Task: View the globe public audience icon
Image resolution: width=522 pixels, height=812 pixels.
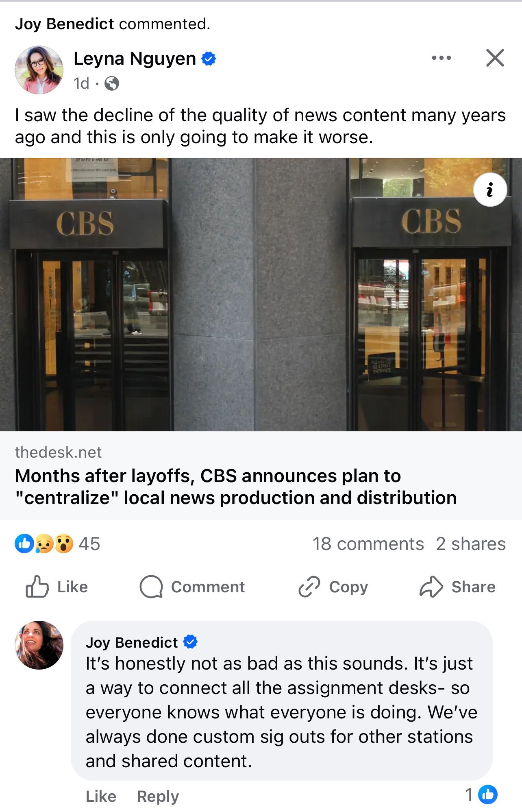Action: tap(112, 83)
